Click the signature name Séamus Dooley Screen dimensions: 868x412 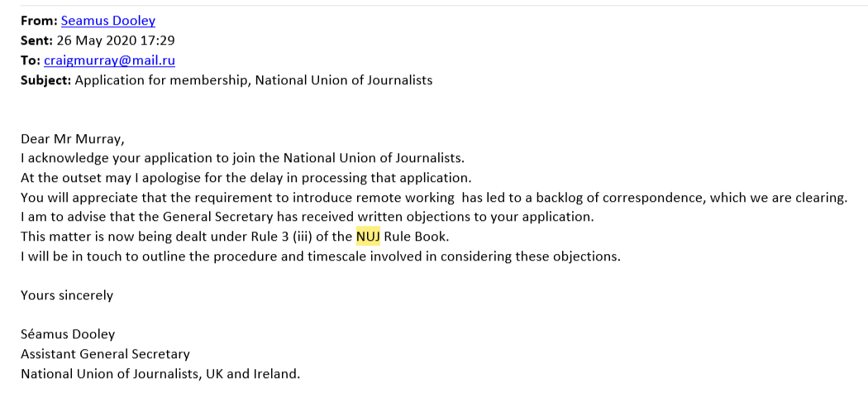[x=68, y=334]
